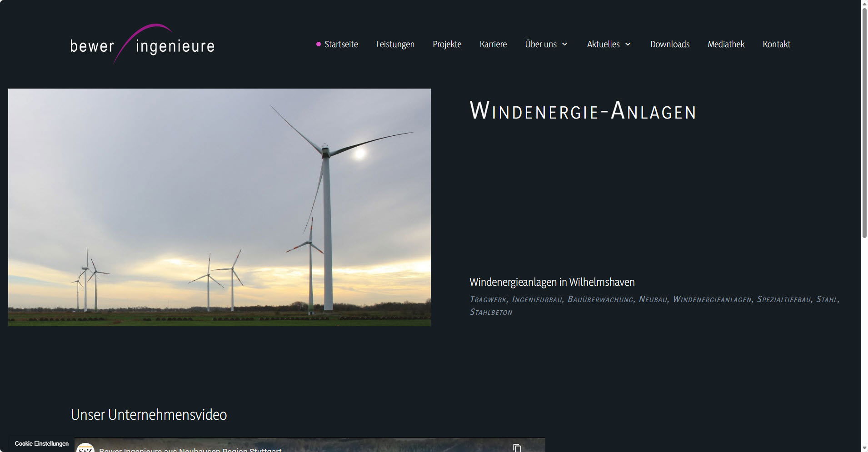Open the Projekte page
The width and height of the screenshot is (868, 452).
[x=447, y=44]
